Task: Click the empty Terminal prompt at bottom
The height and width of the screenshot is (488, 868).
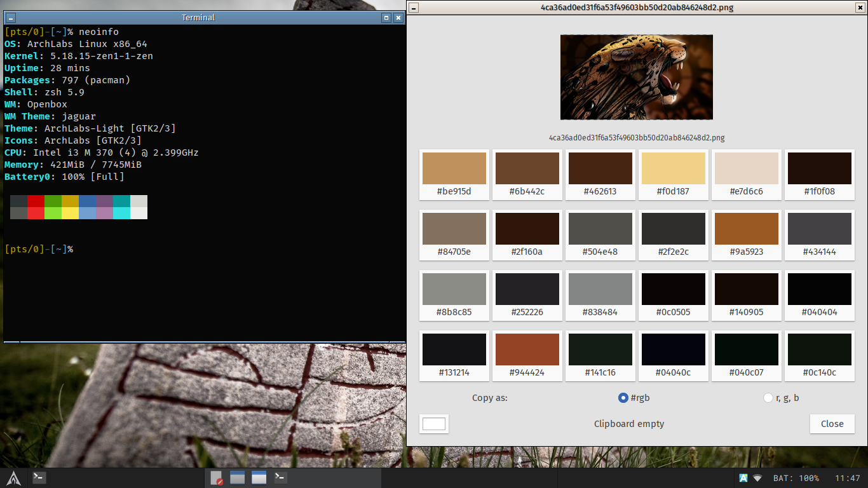Action: [39, 249]
